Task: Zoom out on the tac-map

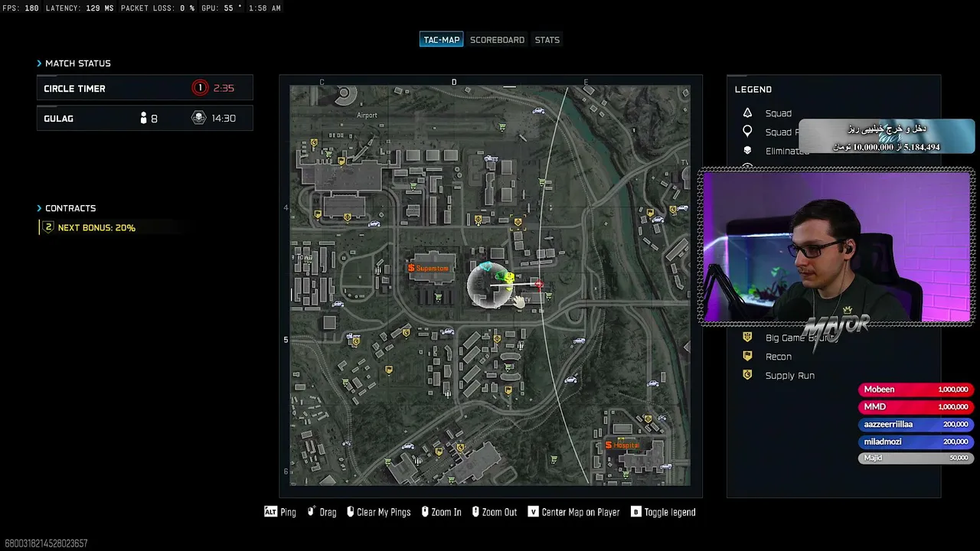Action: point(494,512)
